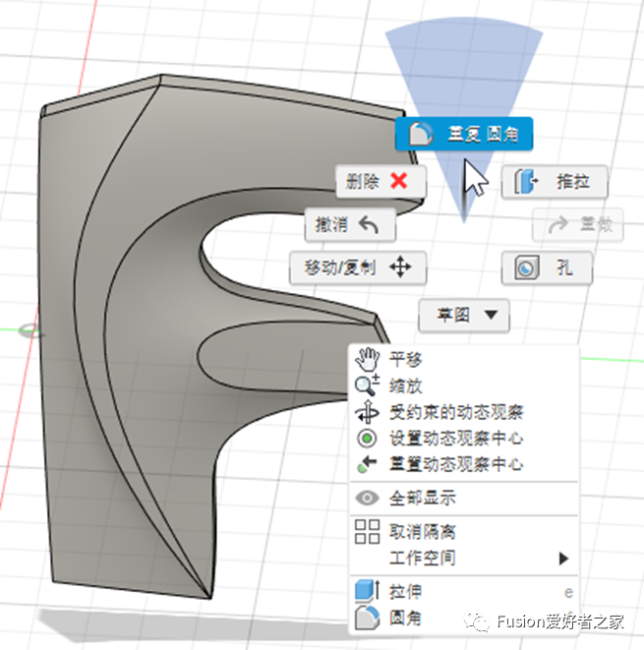This screenshot has width=644, height=650.
Task: Click the undo arrow icon
Action: pos(369,225)
